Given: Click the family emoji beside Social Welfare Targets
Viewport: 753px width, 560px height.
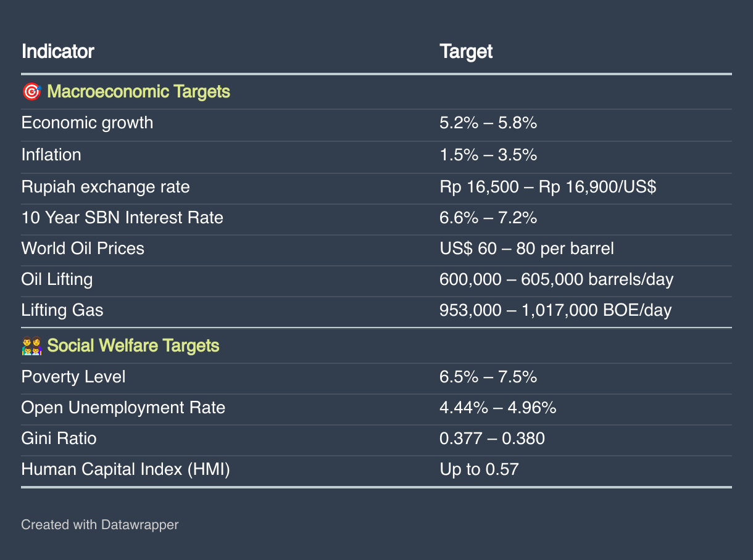Looking at the screenshot, I should (x=31, y=345).
